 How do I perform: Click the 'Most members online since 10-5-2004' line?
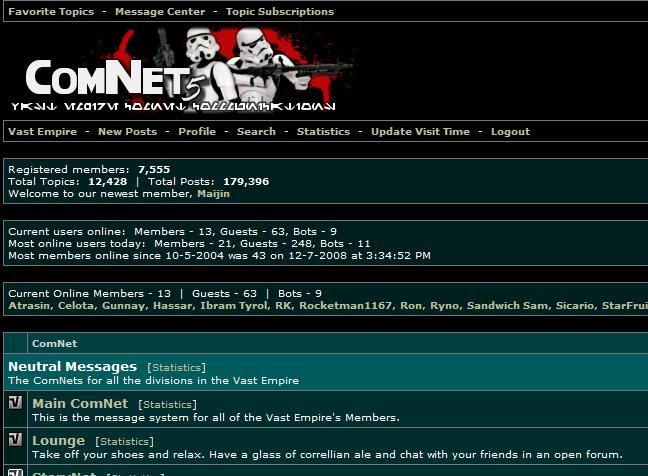point(219,255)
